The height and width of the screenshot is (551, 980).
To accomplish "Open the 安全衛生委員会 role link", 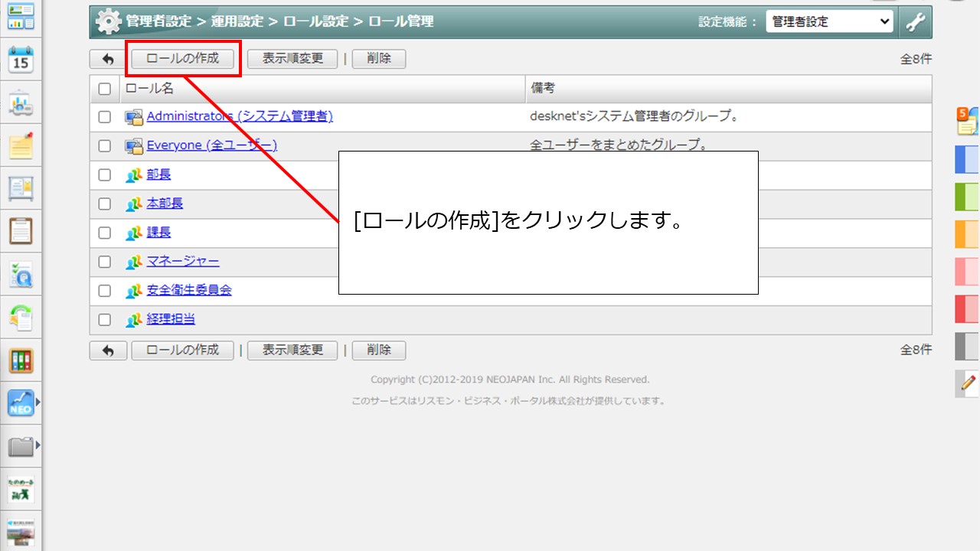I will (189, 291).
